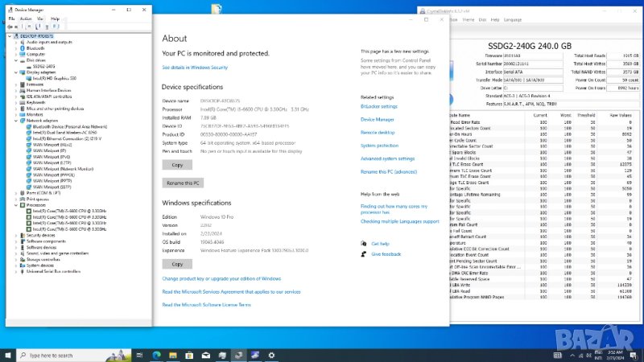Collapse the Network adapters category
This screenshot has height=362, width=644.
[x=18, y=121]
